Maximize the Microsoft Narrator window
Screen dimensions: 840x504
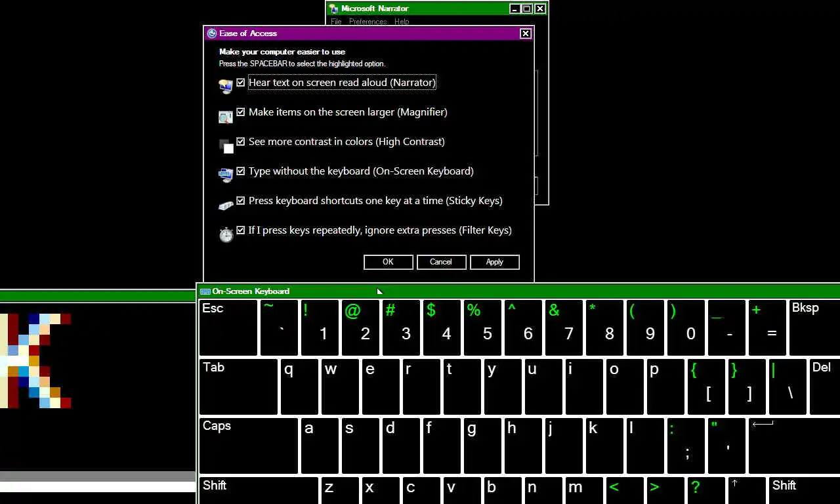tap(527, 9)
